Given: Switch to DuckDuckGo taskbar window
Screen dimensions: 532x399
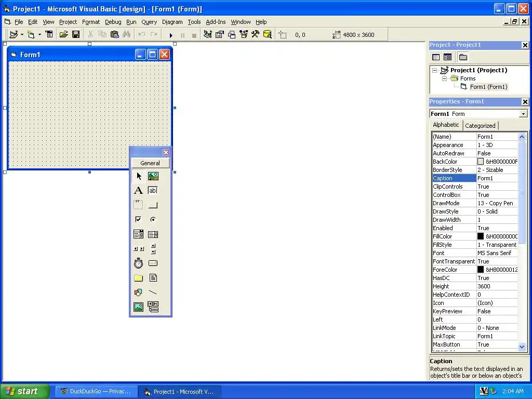Looking at the screenshot, I should point(97,391).
